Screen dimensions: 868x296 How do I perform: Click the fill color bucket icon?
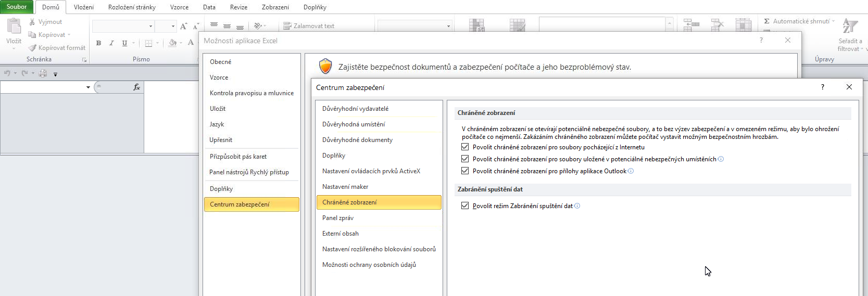coord(172,43)
